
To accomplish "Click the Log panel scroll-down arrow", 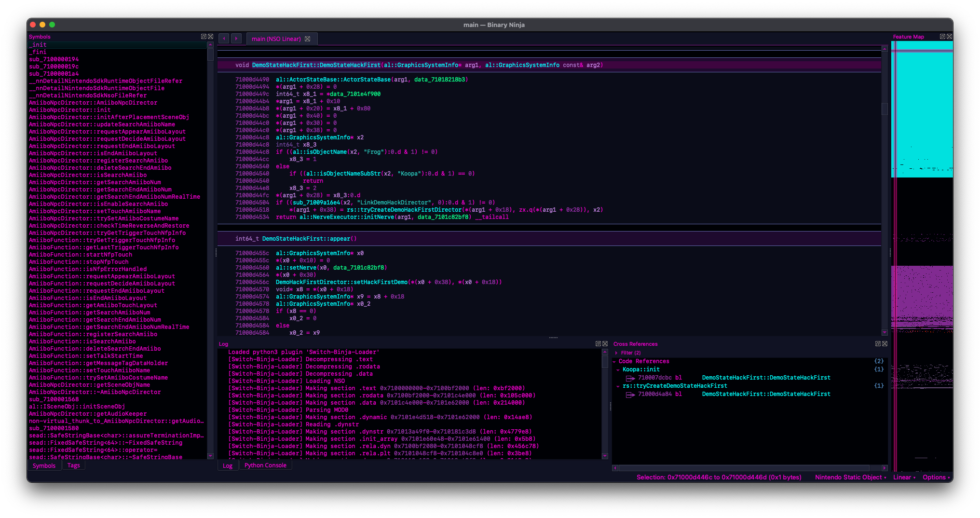I will [x=605, y=456].
